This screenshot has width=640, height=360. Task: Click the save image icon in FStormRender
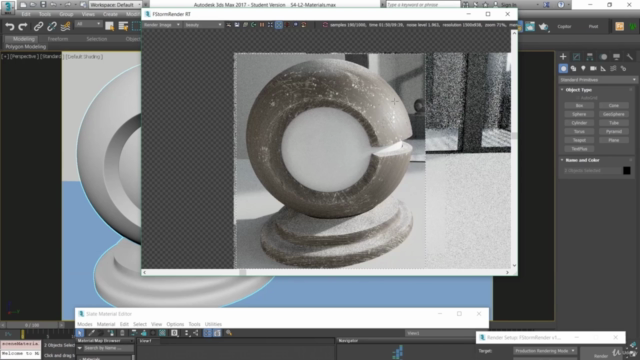click(x=237, y=25)
